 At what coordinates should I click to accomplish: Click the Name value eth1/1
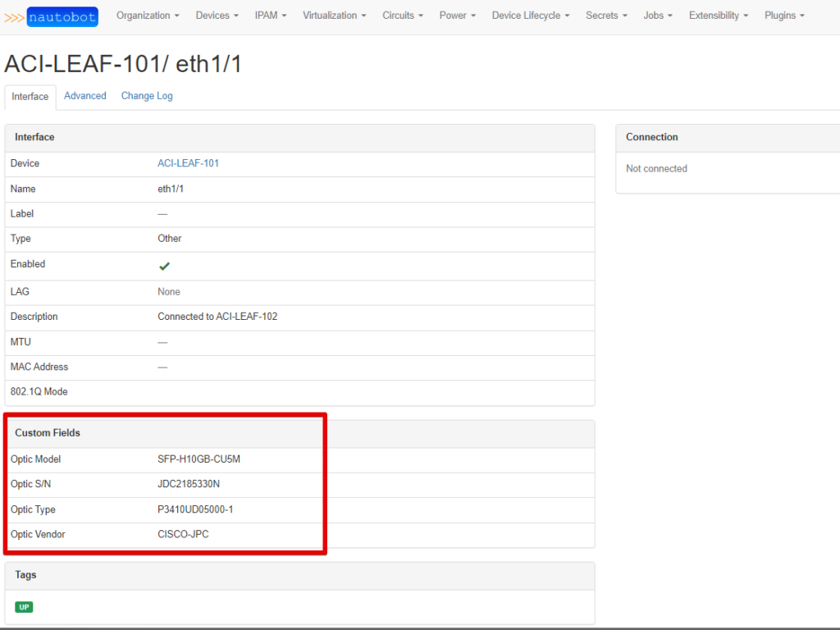[x=171, y=189]
